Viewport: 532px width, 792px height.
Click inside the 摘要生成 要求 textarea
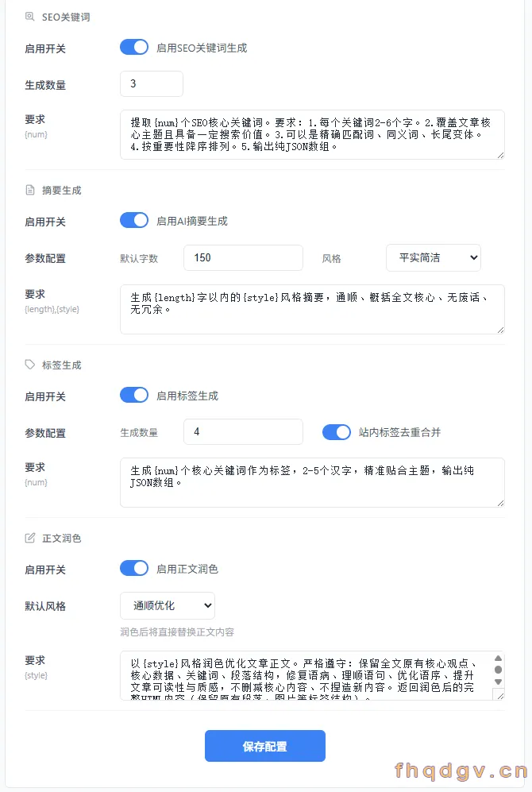(312, 309)
